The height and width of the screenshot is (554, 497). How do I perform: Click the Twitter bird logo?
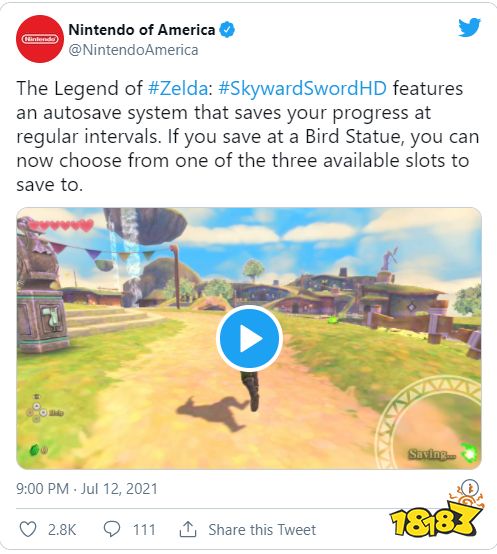[469, 27]
